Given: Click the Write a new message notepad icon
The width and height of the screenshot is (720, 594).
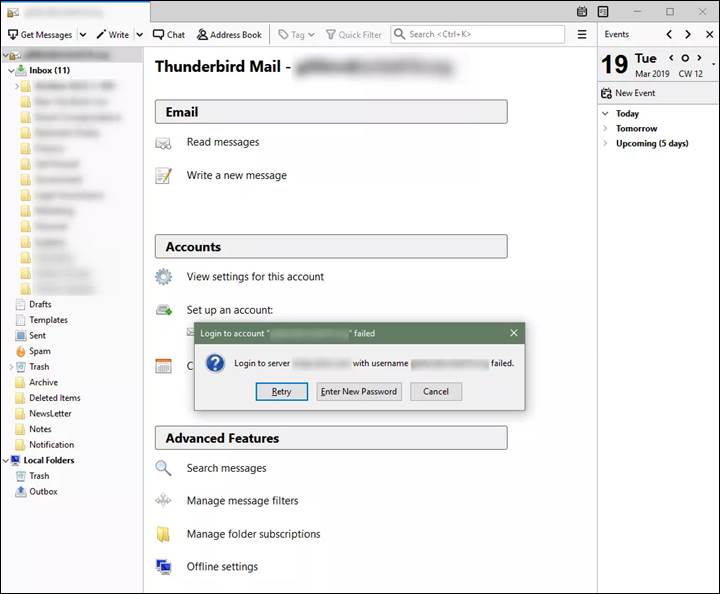Looking at the screenshot, I should coord(163,175).
